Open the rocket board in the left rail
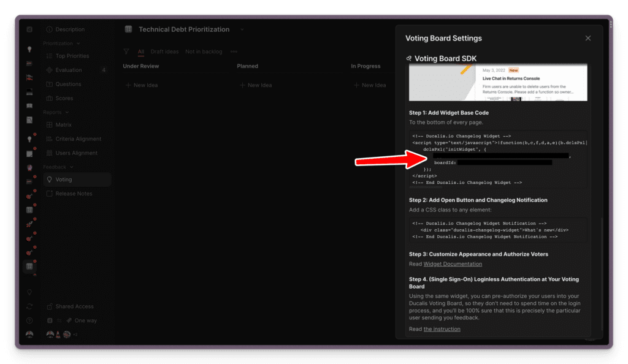The width and height of the screenshot is (628, 364). click(x=29, y=224)
